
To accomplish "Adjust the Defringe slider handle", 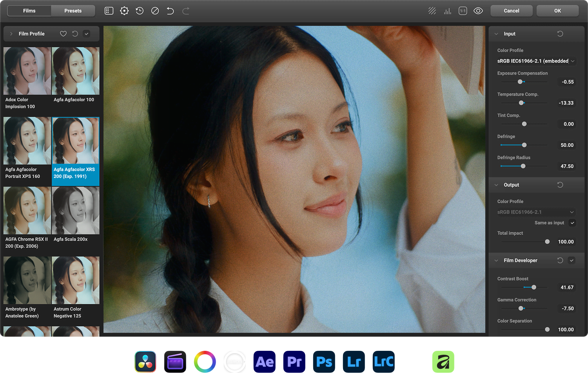I will click(524, 145).
